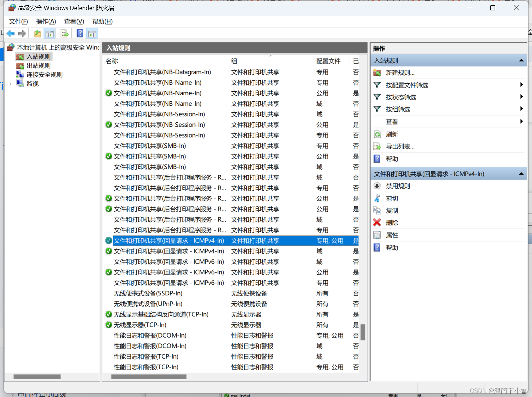This screenshot has height=397, width=532.
Task: Open the 操作(A) menu
Action: [x=46, y=21]
